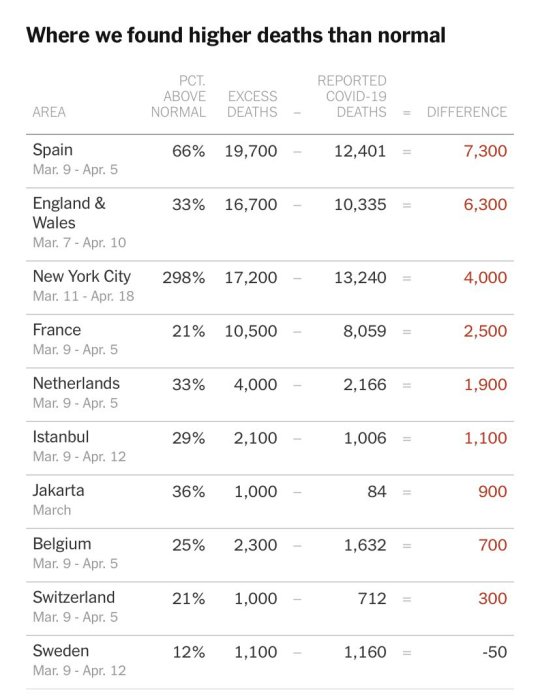The image size is (540, 700).
Task: Click Switzerland's 300 difference value
Action: click(493, 599)
